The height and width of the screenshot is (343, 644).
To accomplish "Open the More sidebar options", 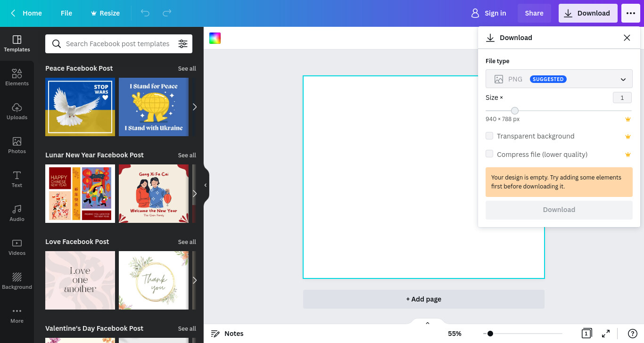I will [x=17, y=315].
